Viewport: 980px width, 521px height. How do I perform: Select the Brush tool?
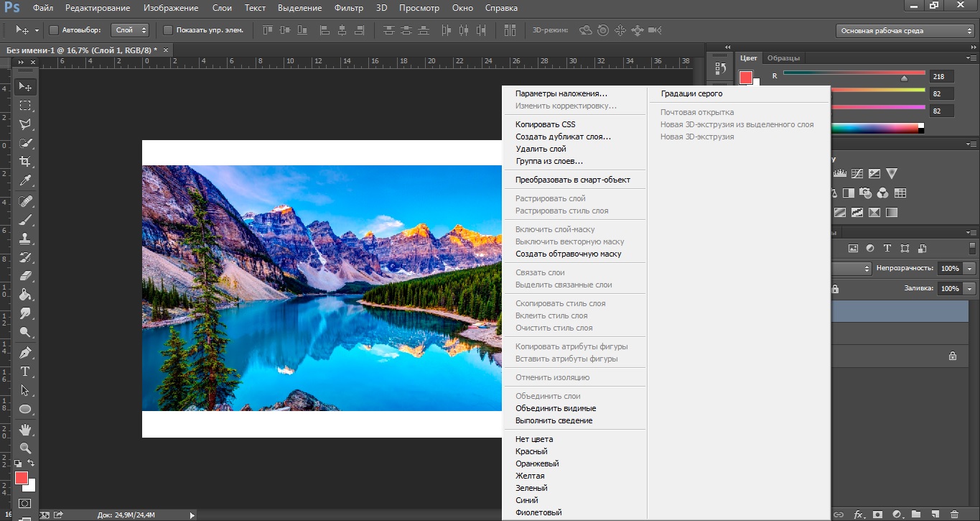[x=25, y=220]
